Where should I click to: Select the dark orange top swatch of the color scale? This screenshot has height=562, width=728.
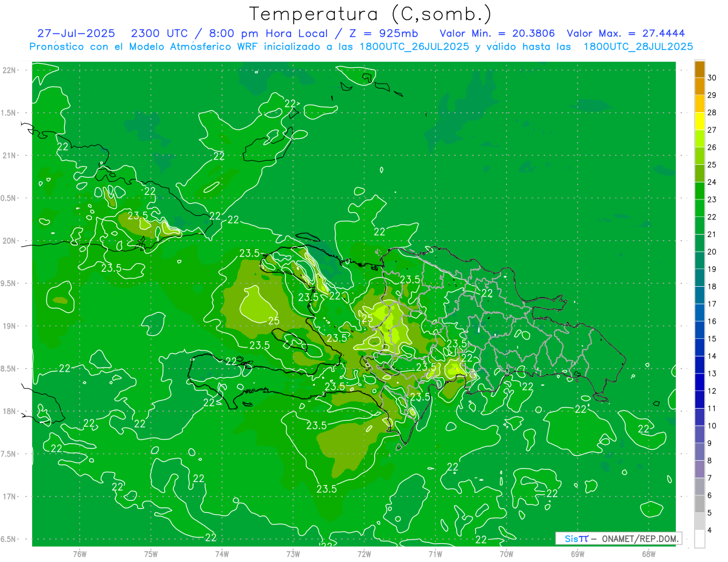(x=699, y=69)
